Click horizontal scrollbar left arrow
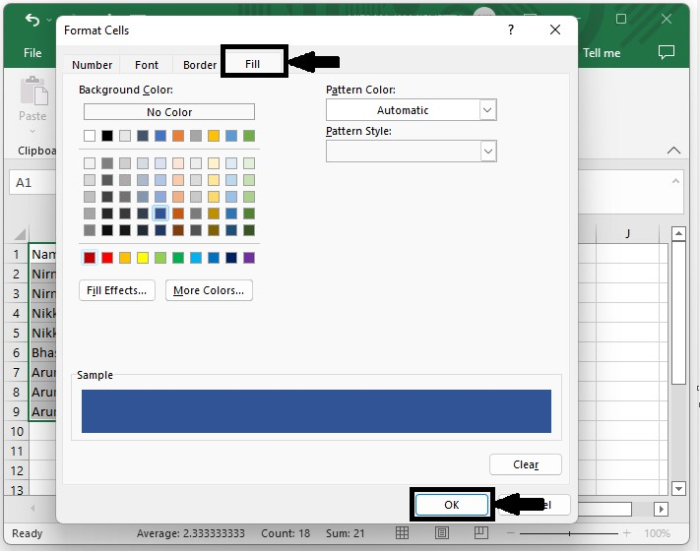Viewport: 700px width, 552px height. (x=33, y=508)
